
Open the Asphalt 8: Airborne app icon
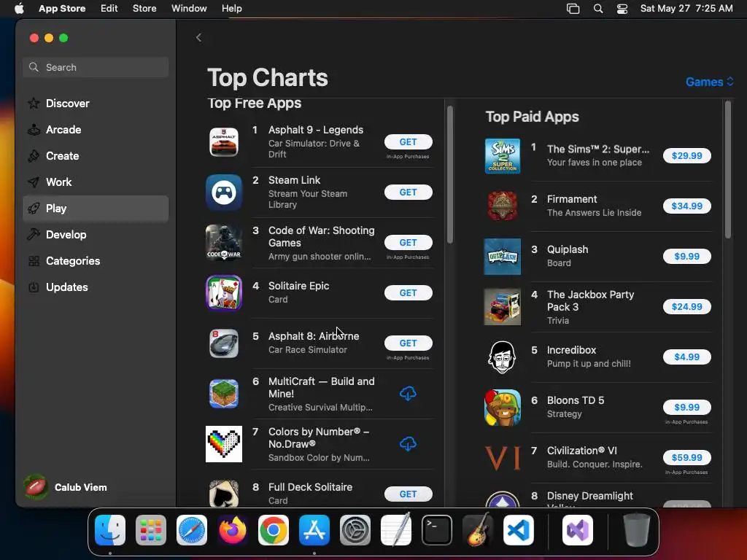223,343
